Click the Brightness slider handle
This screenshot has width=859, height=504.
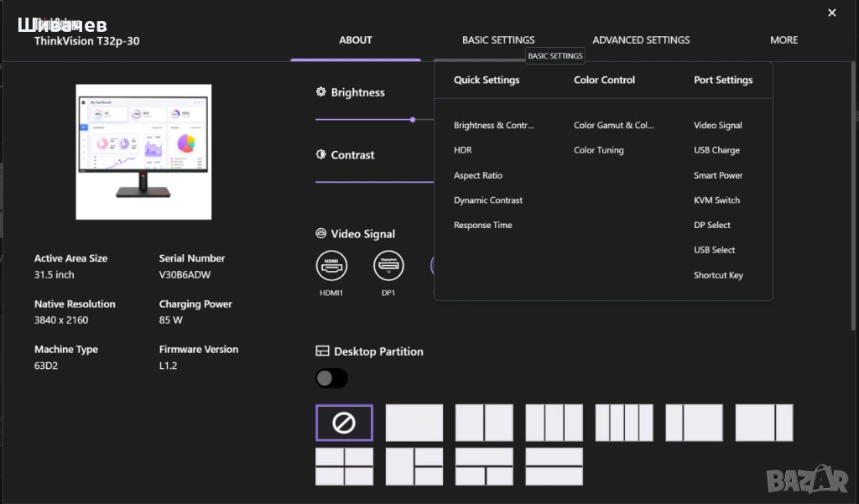(413, 120)
